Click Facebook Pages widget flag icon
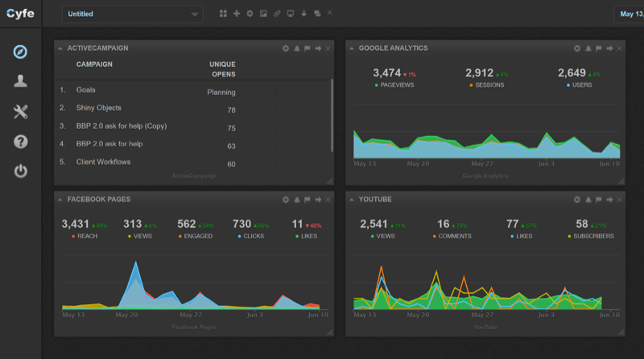Screen dimensions: 644x359 point(308,200)
